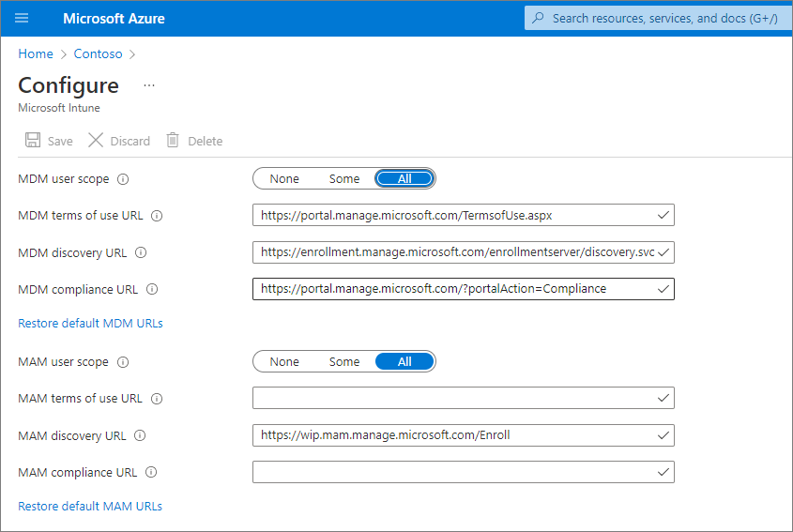Click info icon beside MAM compliance URL
Viewport: 793px width, 532px height.
(151, 473)
